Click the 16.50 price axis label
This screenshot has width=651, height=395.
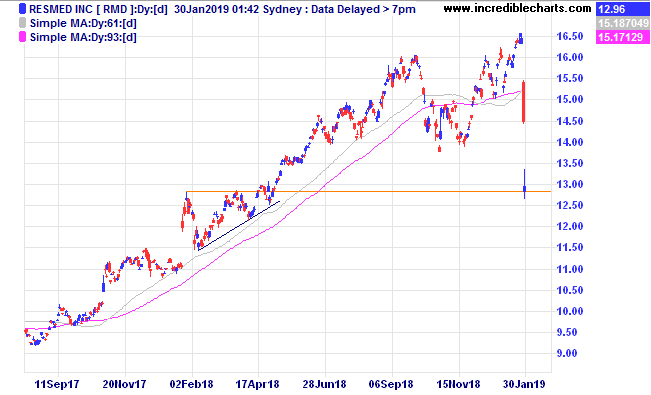570,36
